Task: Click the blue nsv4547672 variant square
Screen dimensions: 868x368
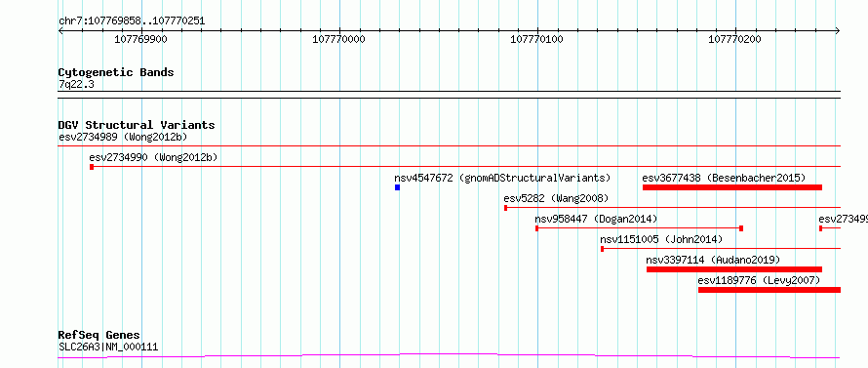Action: point(398,187)
